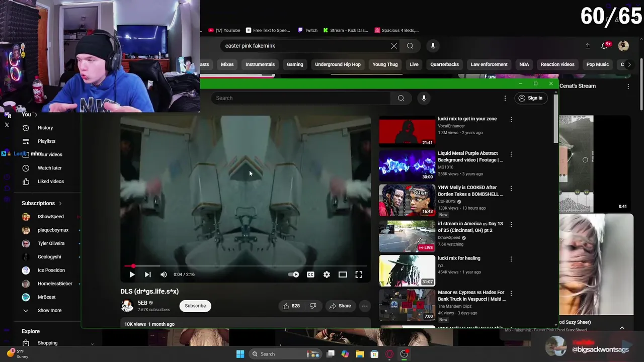Switch to Free Text to Speech tab
The height and width of the screenshot is (362, 644).
click(x=267, y=30)
